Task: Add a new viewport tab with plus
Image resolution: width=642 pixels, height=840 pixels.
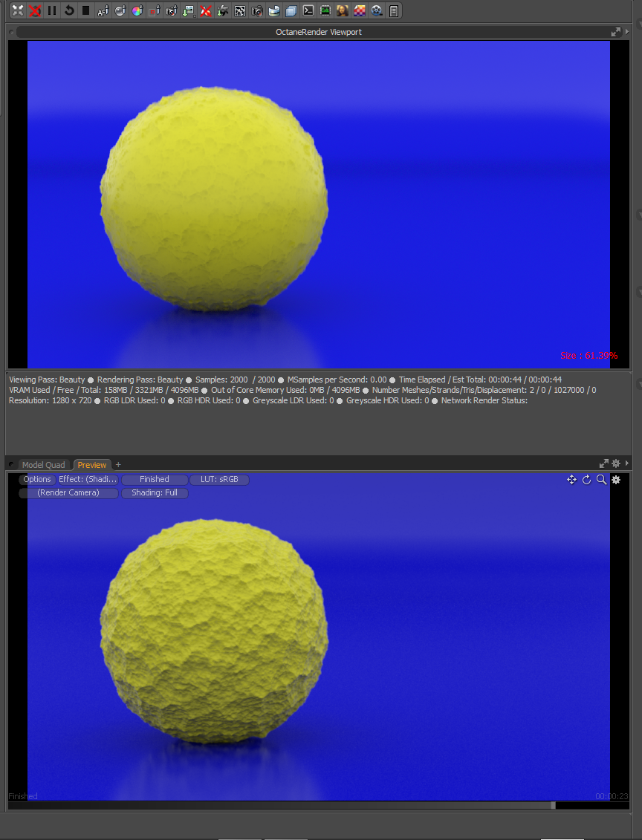Action: 118,464
